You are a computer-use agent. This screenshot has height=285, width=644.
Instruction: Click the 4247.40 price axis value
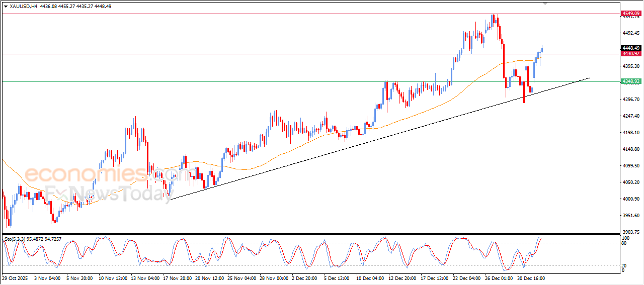tap(630, 116)
